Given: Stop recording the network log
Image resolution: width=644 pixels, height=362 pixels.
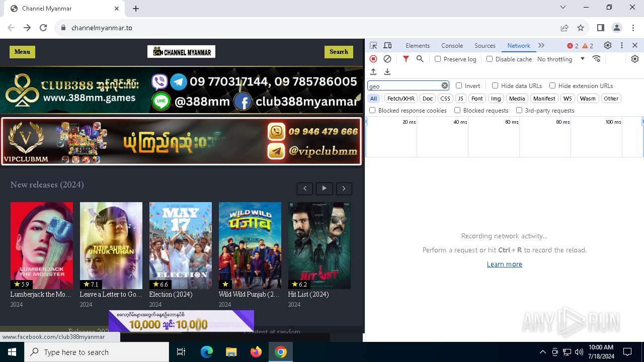Looking at the screenshot, I should click(x=373, y=59).
